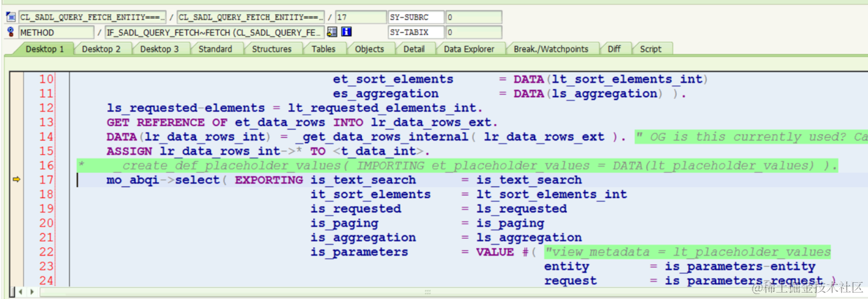Click line number 24 in the gutter

coord(46,280)
